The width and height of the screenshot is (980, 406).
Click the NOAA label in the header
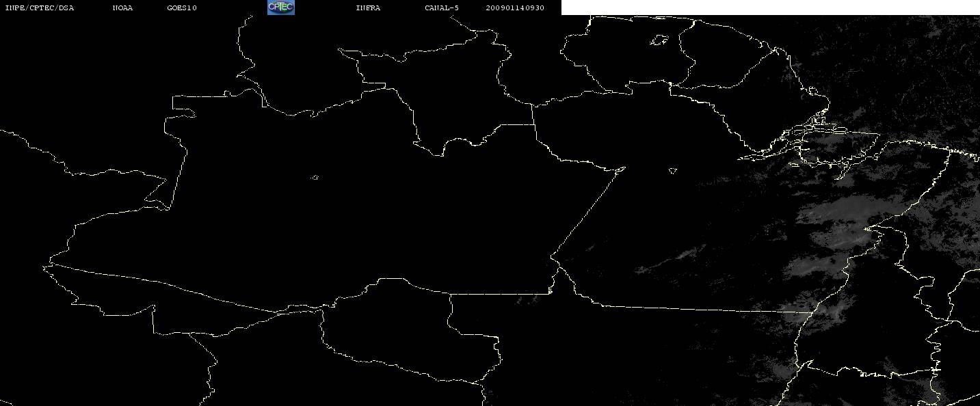coord(122,8)
